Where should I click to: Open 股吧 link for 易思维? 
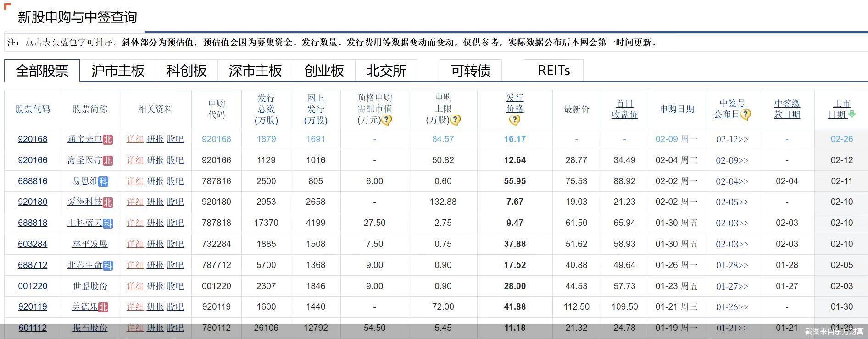pyautogui.click(x=175, y=181)
